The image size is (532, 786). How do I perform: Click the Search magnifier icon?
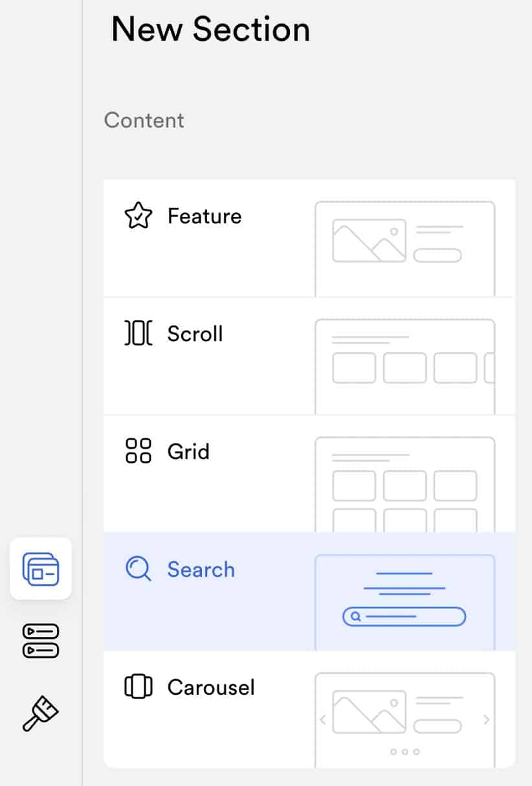pyautogui.click(x=138, y=569)
